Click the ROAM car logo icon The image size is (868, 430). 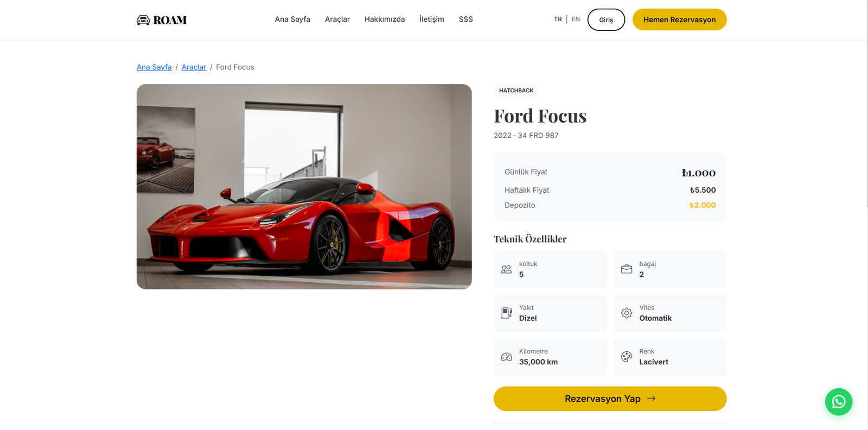pos(143,20)
